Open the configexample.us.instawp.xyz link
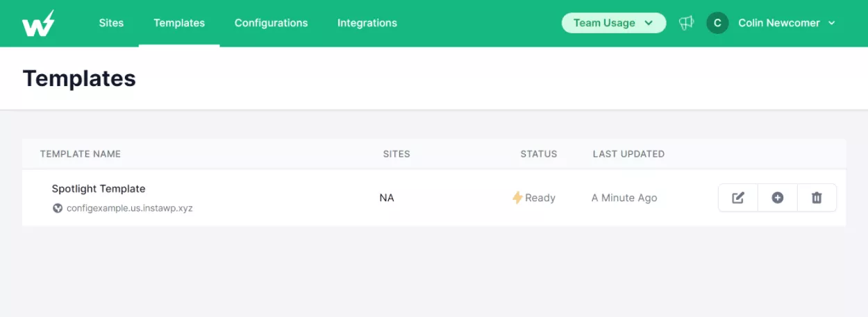 point(129,208)
